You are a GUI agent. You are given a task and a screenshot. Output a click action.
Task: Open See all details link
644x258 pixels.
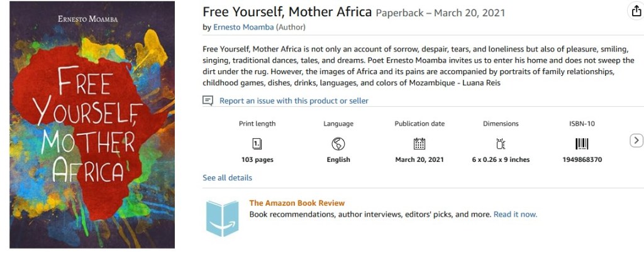[x=227, y=178]
